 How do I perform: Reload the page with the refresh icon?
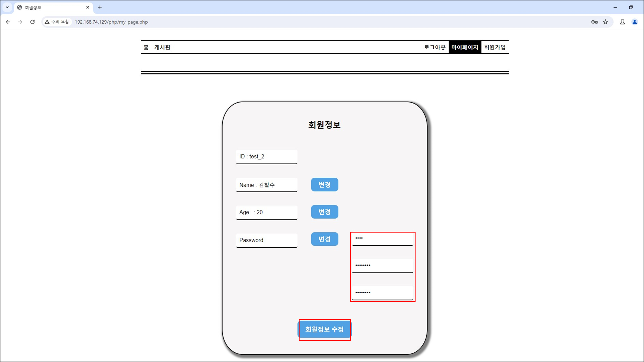pyautogui.click(x=32, y=22)
